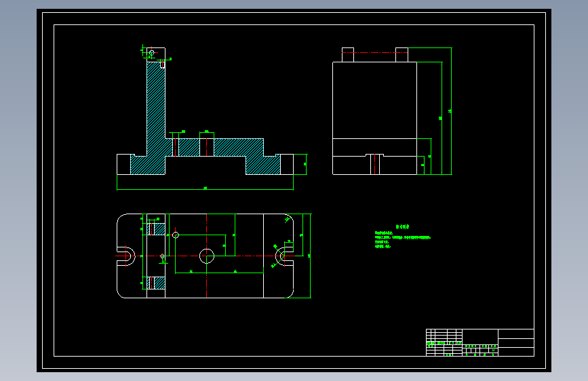Pick the upper hatched block in plan view
Screen dimensions: 588x381
(x=156, y=228)
